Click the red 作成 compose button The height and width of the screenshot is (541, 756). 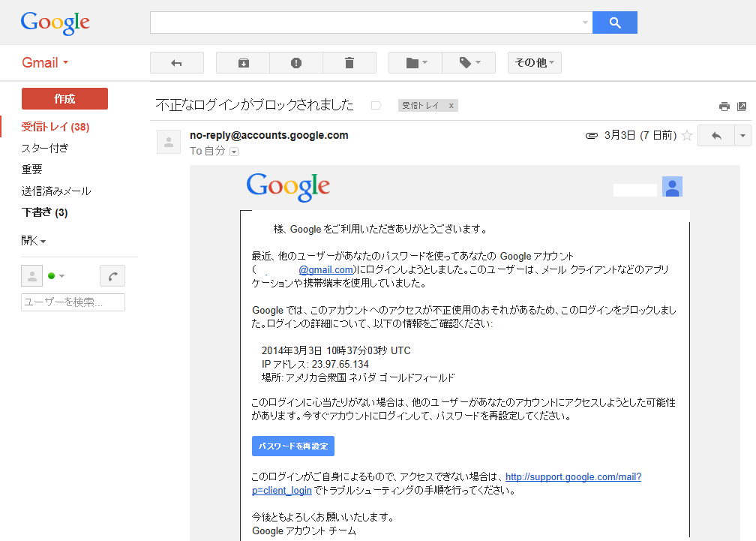64,99
